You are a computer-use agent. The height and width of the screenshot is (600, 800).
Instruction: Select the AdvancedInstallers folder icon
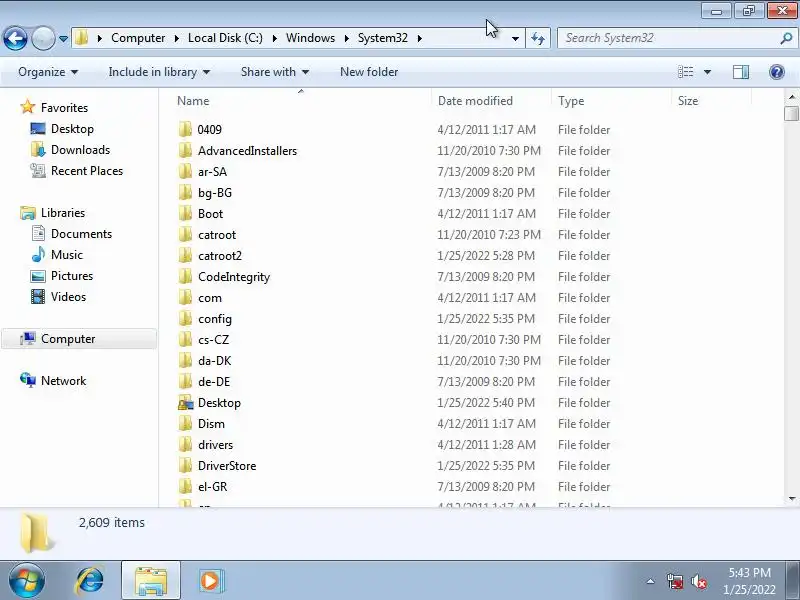(x=186, y=150)
